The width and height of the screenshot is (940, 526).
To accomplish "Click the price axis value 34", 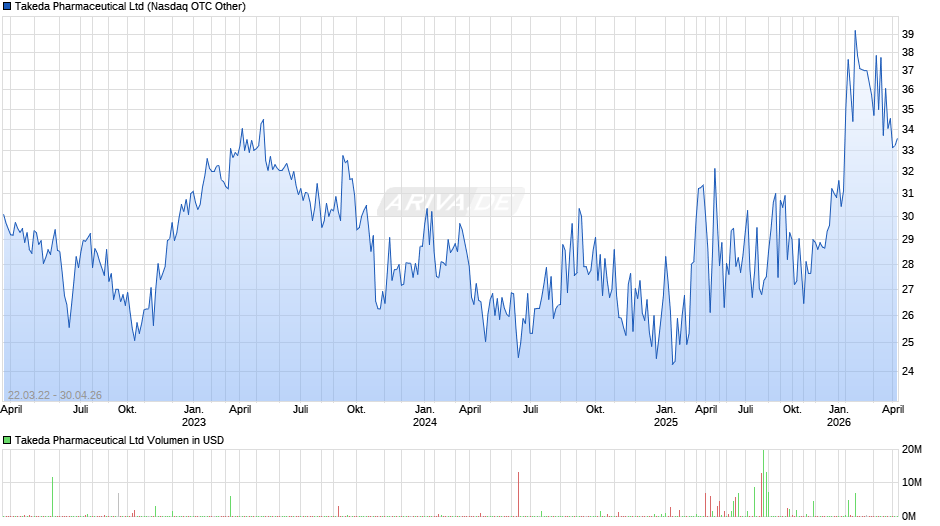I will pyautogui.click(x=908, y=129).
